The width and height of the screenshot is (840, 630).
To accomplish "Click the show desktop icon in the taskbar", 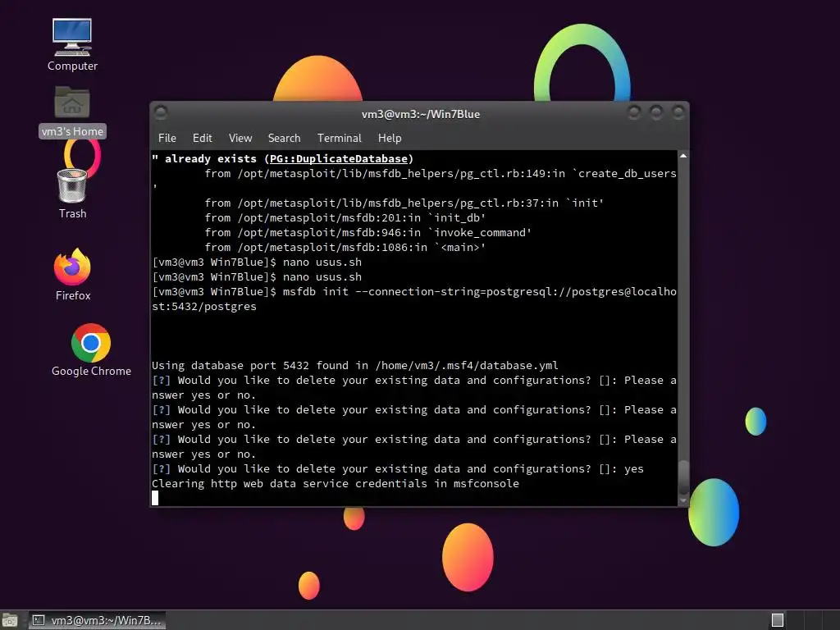I will (x=10, y=620).
